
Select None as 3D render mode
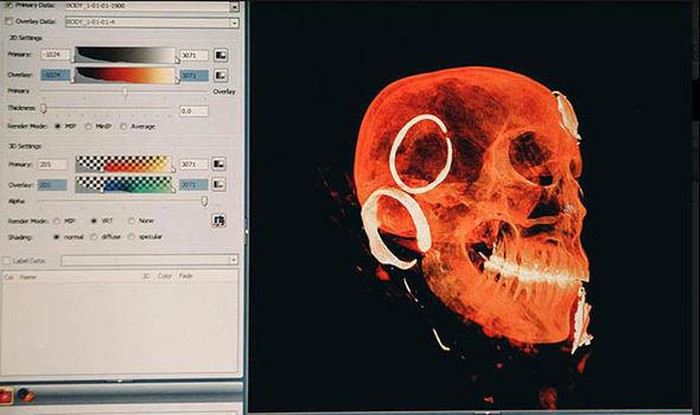(x=131, y=220)
